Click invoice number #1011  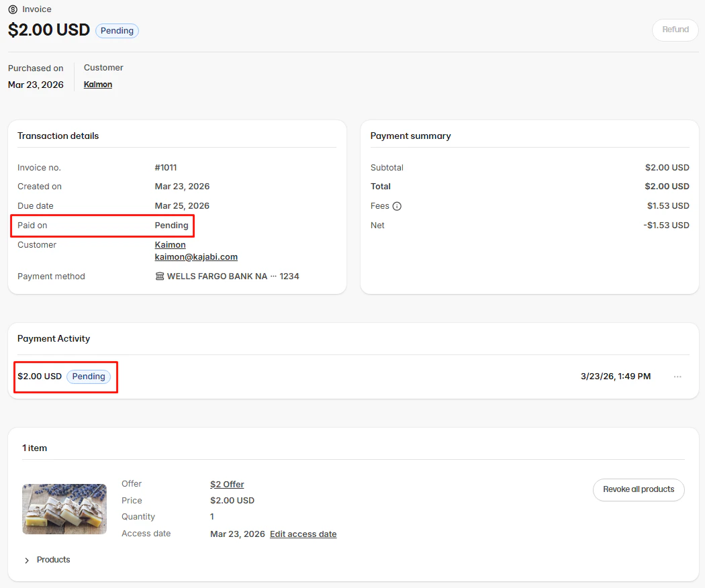click(x=166, y=168)
